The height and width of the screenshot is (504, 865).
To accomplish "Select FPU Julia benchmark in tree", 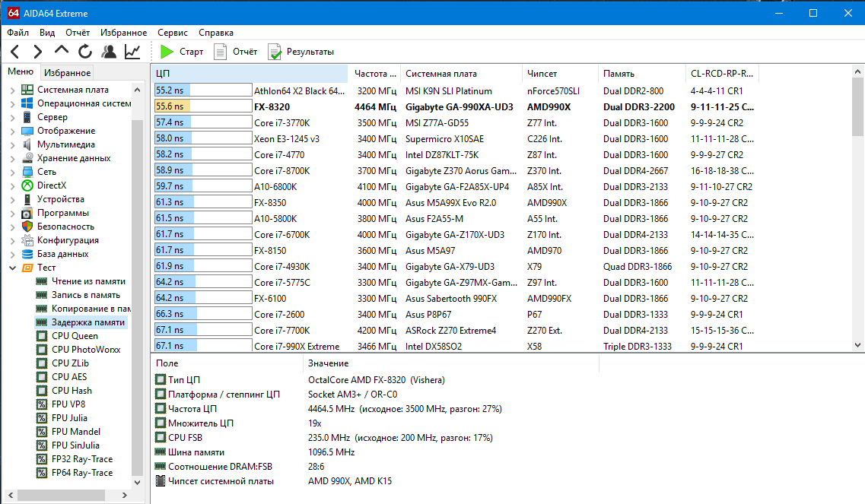I will coord(69,418).
